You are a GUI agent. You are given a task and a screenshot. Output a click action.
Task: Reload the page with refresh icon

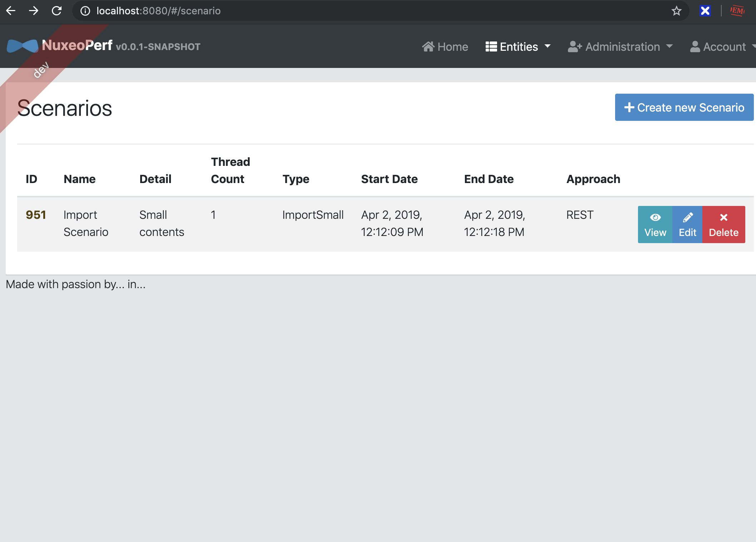(57, 11)
